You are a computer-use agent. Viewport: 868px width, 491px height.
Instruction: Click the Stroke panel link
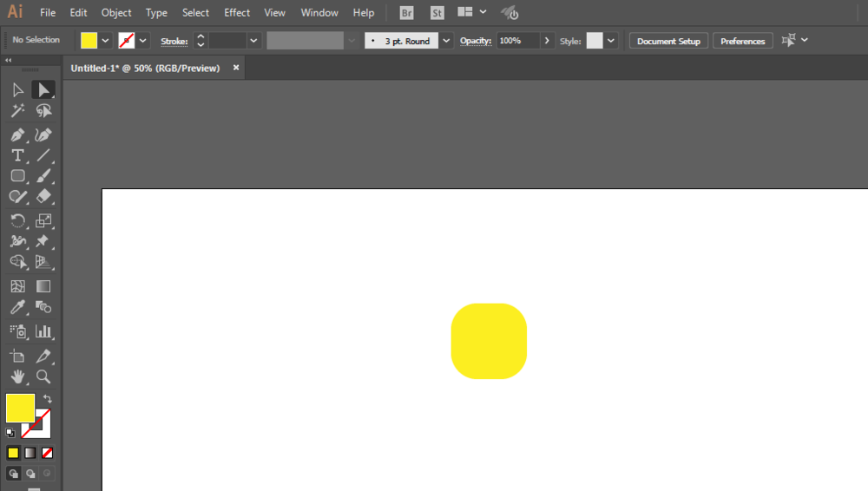(x=174, y=41)
